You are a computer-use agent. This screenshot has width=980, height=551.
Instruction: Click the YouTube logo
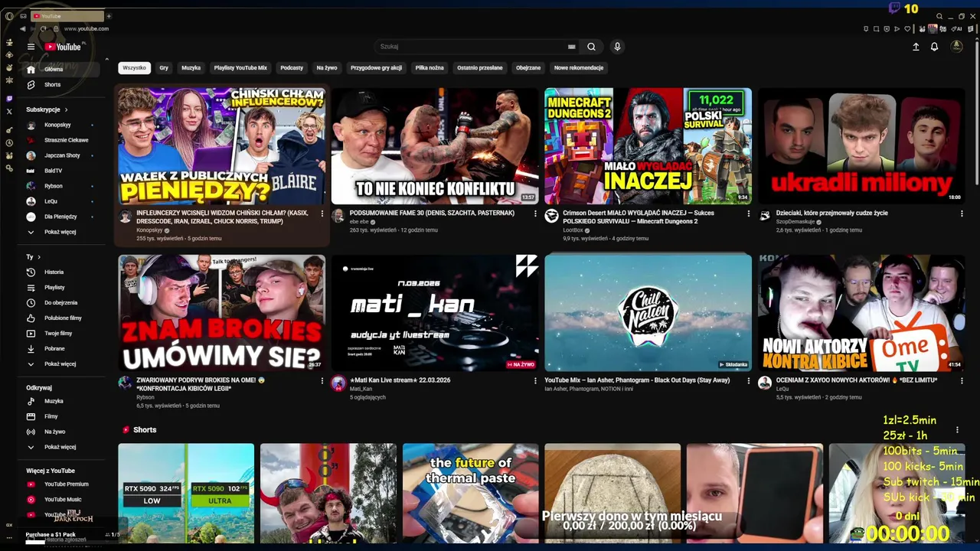(x=63, y=47)
